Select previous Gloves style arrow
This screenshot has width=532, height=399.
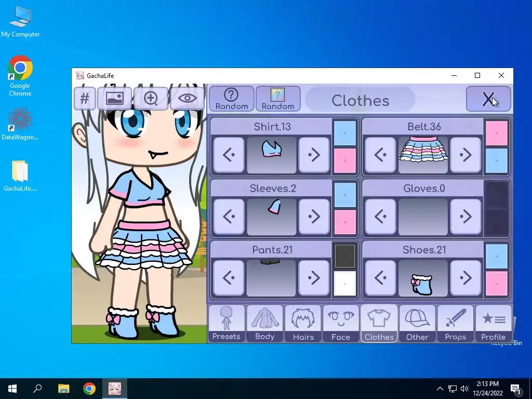(x=381, y=217)
